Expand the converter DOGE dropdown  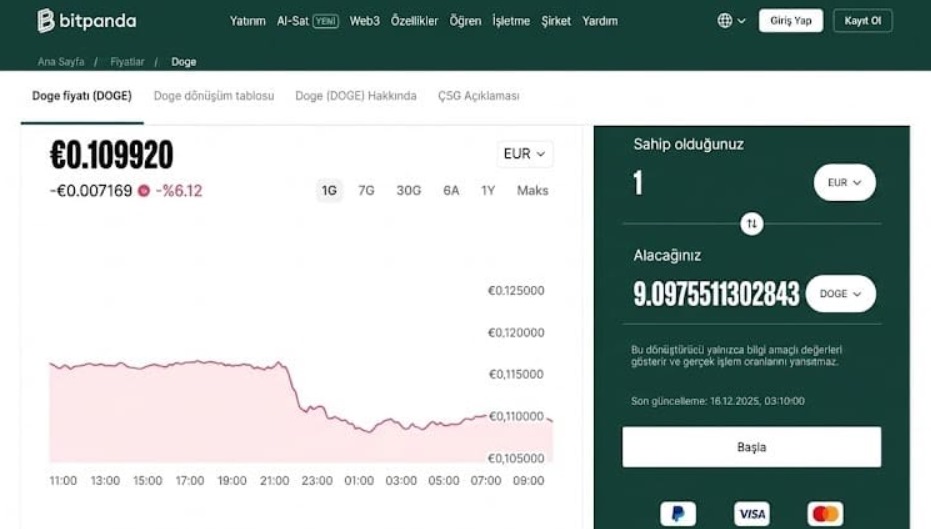841,293
